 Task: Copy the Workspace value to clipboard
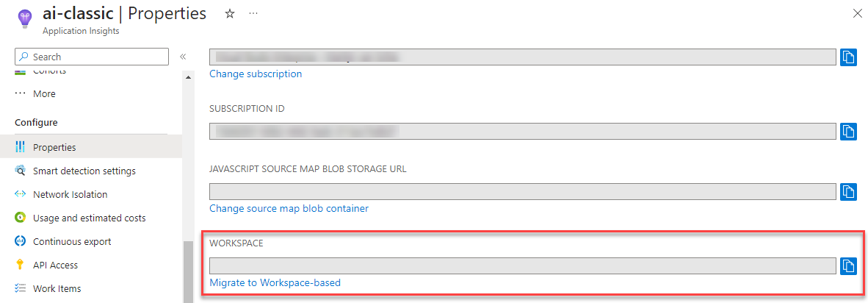pos(848,266)
